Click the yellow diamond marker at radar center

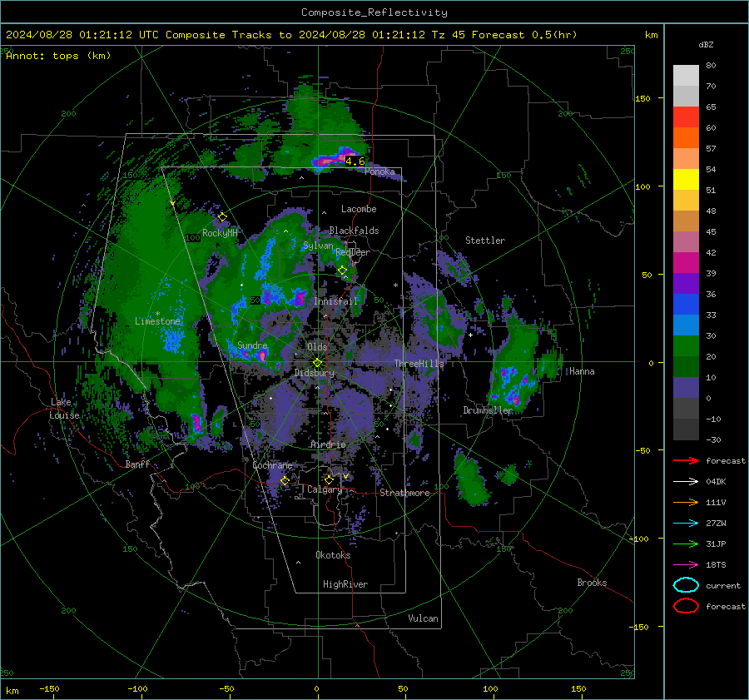point(317,363)
